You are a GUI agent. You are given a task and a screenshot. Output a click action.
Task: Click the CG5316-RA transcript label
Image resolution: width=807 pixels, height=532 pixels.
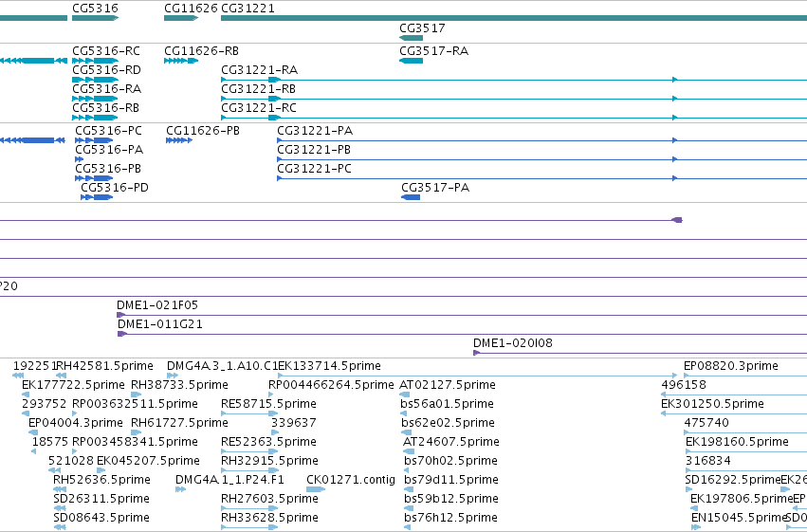point(106,89)
